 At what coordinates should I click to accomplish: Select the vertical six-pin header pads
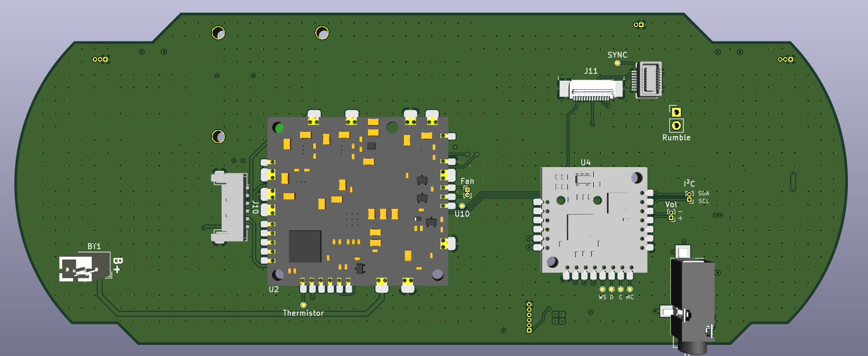529,317
